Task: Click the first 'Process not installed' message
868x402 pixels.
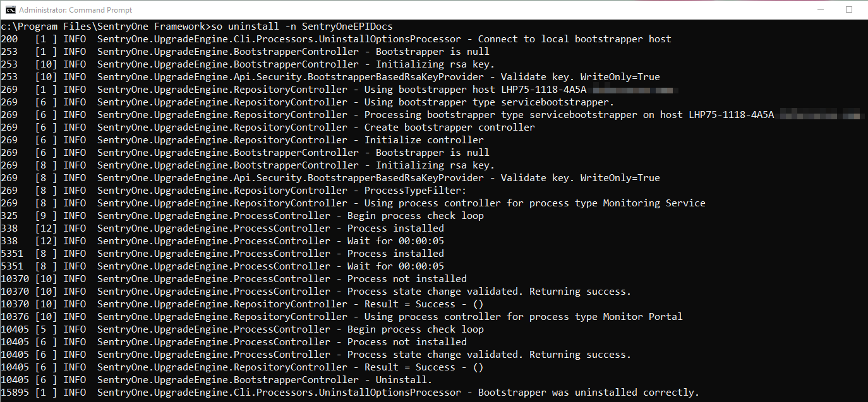Action: (x=407, y=279)
